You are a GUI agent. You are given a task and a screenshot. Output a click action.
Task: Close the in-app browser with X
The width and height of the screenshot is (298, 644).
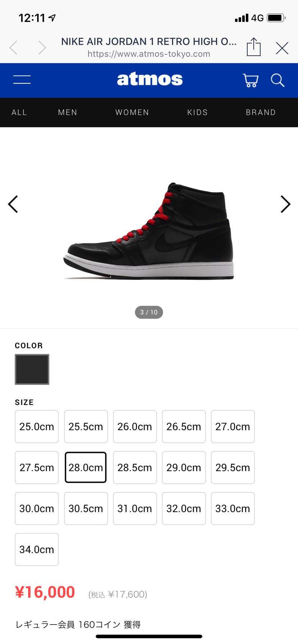[282, 48]
